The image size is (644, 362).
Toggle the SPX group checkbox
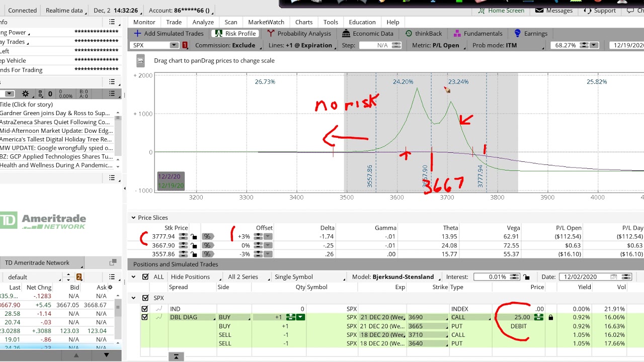145,298
